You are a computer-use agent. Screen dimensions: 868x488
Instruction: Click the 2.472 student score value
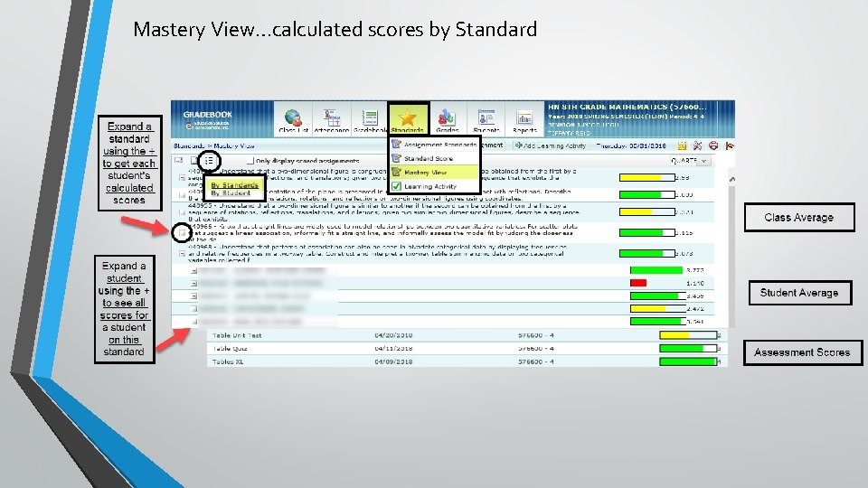tap(695, 309)
